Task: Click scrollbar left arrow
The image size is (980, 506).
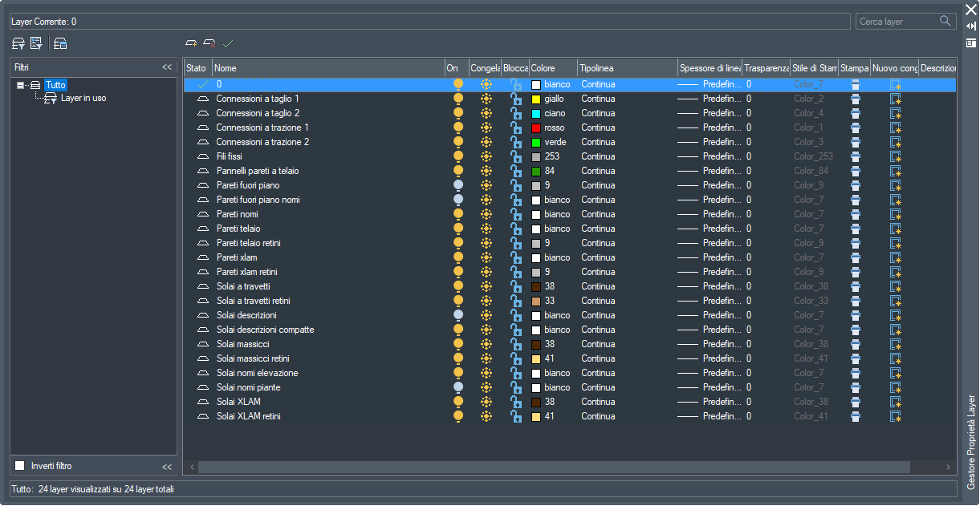Action: [192, 467]
